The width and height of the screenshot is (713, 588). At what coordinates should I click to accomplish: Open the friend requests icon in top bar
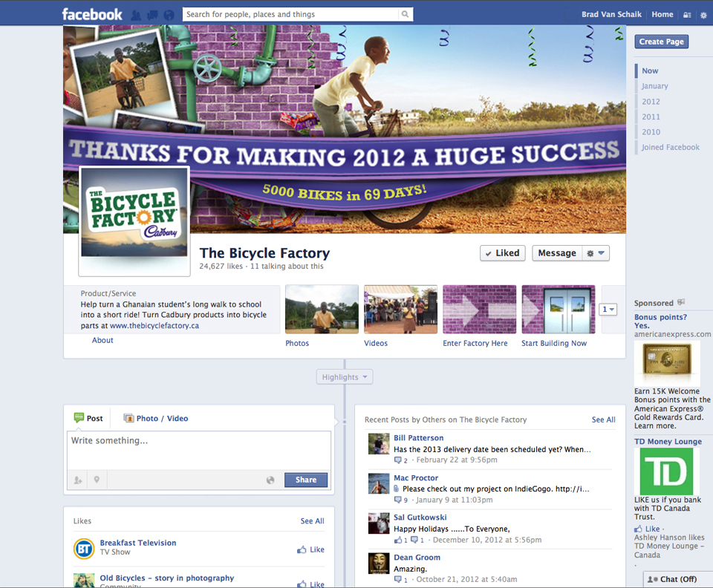(x=135, y=15)
